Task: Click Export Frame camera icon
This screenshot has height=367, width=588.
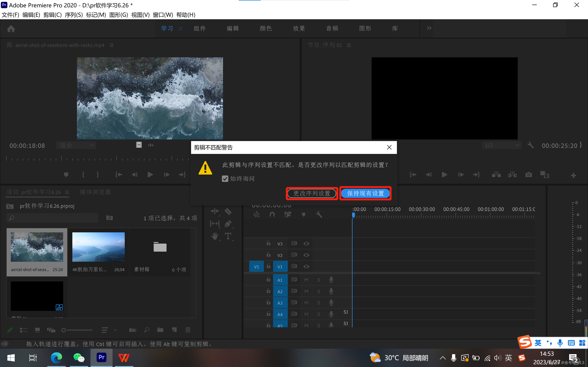Action: coord(529,175)
